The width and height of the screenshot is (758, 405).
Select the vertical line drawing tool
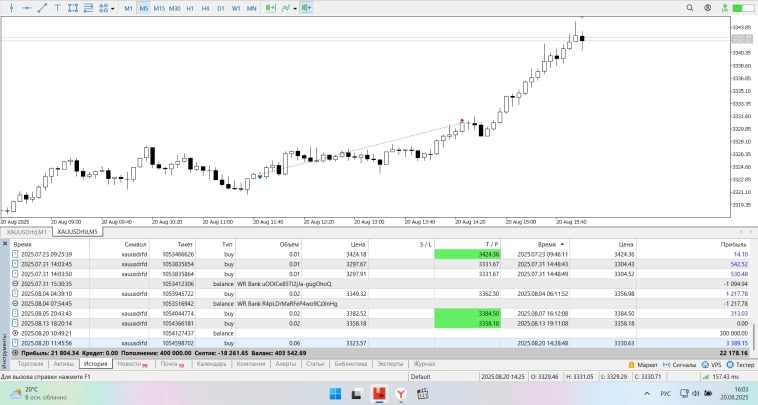pos(9,8)
